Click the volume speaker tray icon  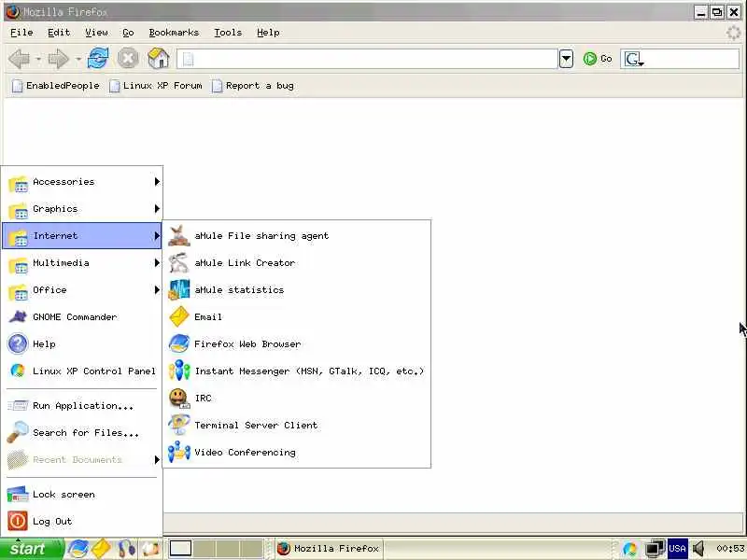point(698,549)
